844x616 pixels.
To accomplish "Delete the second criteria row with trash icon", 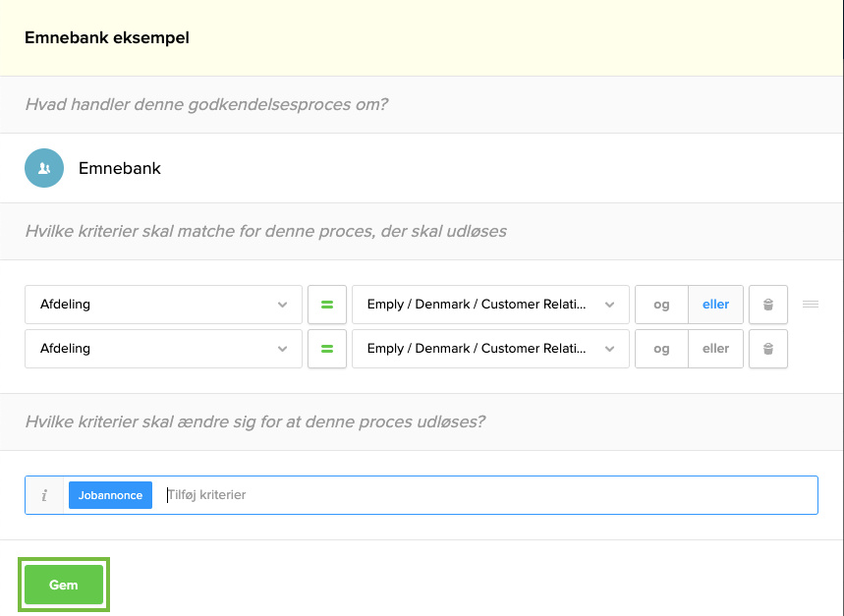I will point(768,349).
